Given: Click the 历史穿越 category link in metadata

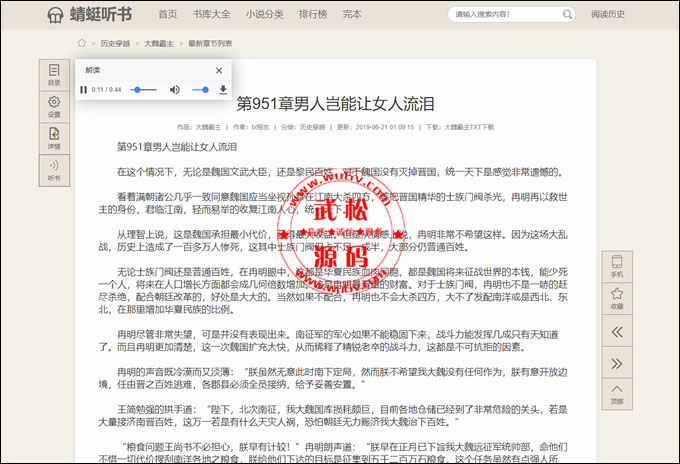Looking at the screenshot, I should pos(312,127).
